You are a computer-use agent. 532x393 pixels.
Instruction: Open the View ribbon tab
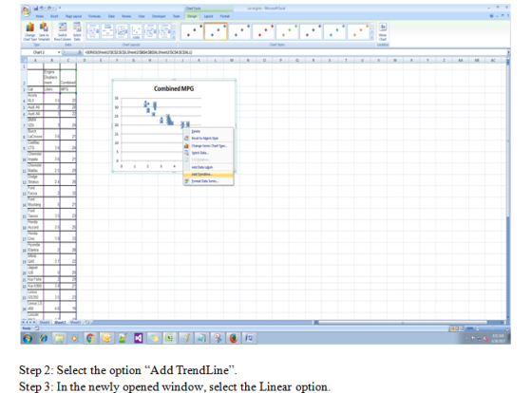[x=142, y=16]
